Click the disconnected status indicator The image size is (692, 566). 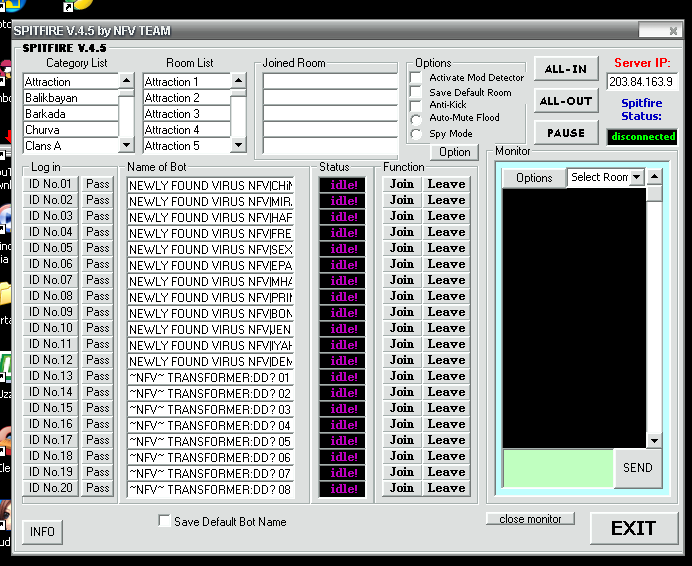pyautogui.click(x=643, y=136)
